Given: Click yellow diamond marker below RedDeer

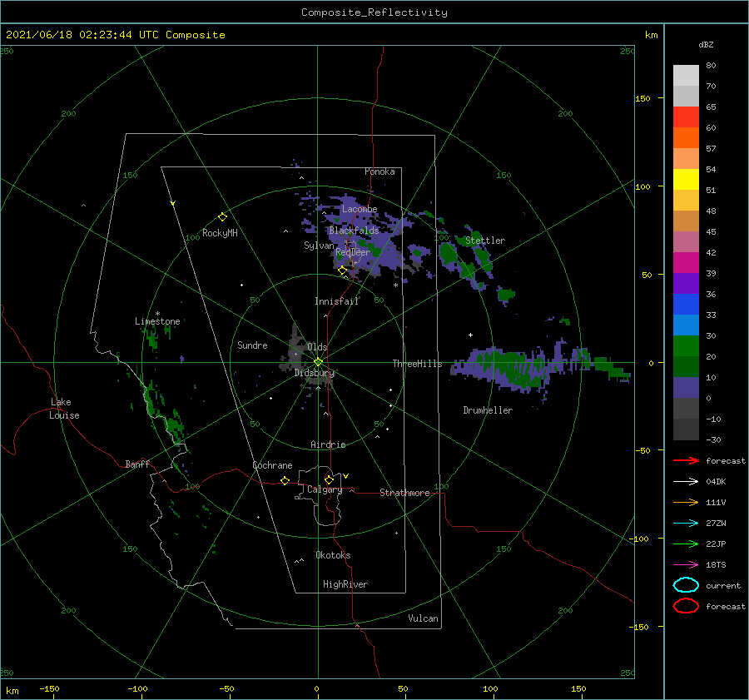Looking at the screenshot, I should (x=342, y=271).
